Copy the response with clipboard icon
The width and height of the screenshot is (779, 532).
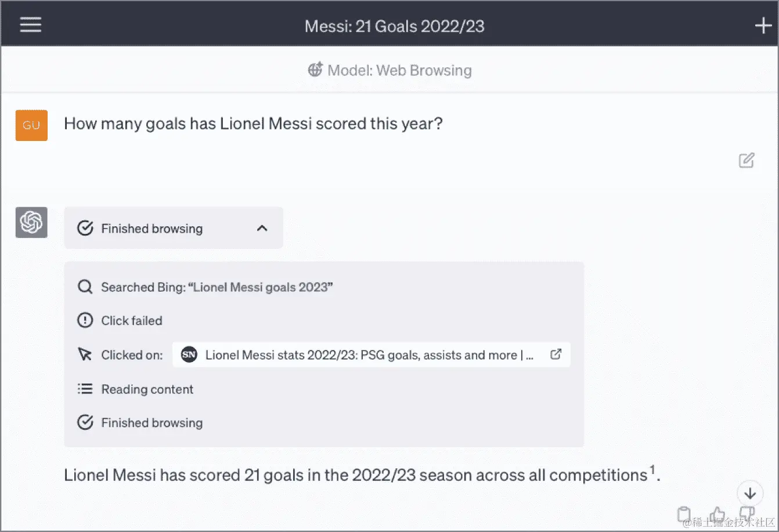[684, 514]
